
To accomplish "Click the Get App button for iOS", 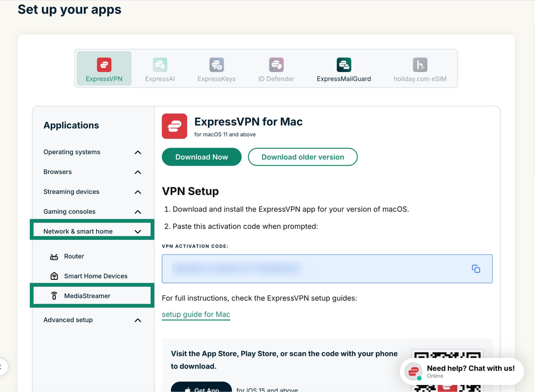I will (201, 387).
